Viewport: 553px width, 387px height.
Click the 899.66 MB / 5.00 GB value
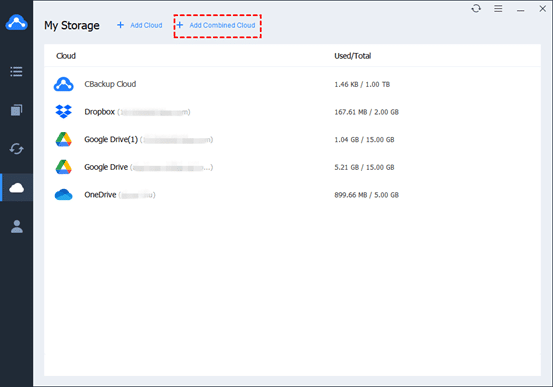click(366, 195)
